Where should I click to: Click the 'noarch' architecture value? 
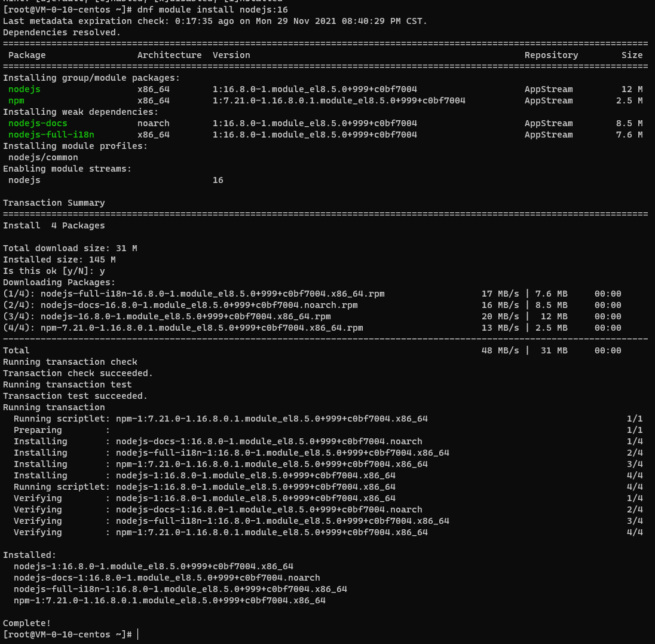154,123
